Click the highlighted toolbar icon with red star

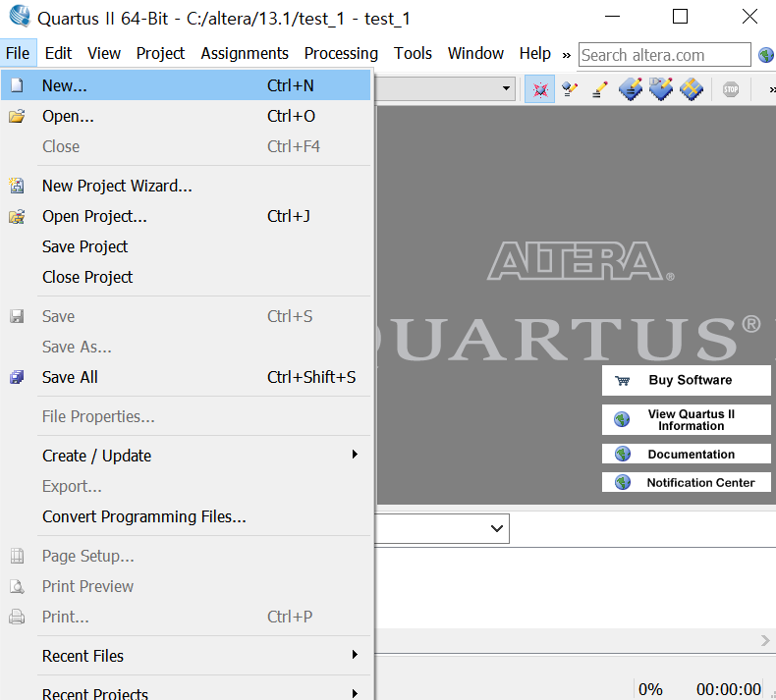coord(540,89)
